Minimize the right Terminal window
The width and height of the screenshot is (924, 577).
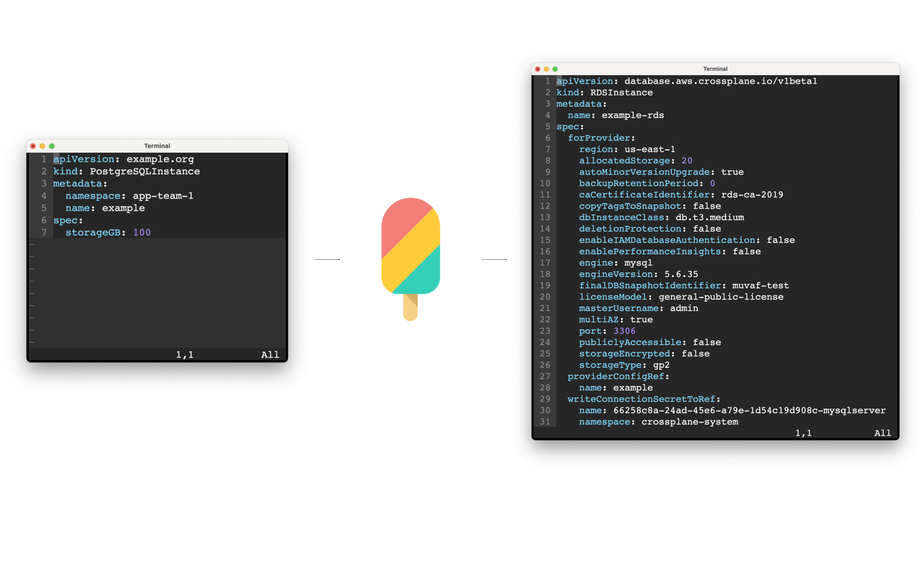click(546, 69)
